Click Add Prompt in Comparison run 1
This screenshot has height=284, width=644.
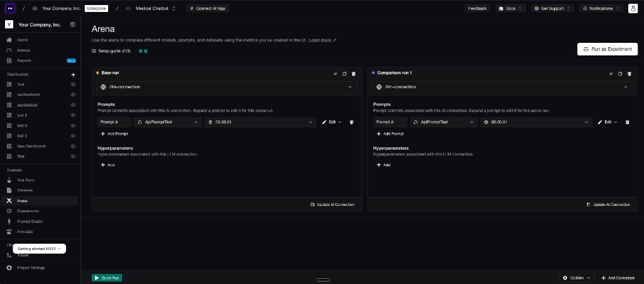(x=390, y=134)
